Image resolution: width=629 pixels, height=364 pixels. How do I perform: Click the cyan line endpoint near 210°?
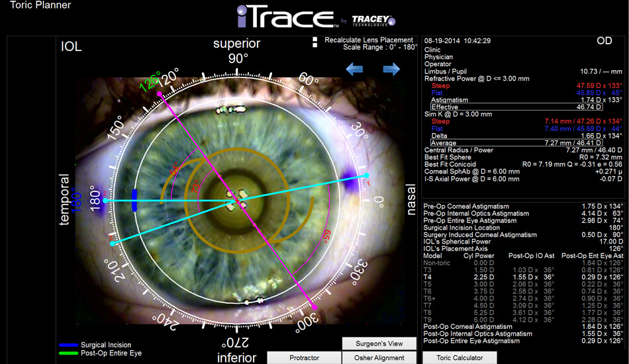coord(113,244)
